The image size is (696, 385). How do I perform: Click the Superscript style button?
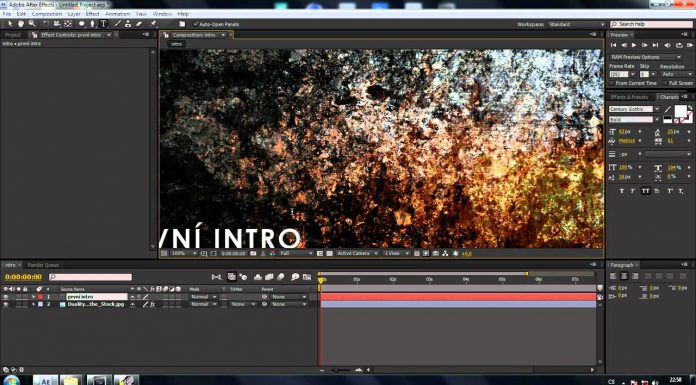click(669, 191)
